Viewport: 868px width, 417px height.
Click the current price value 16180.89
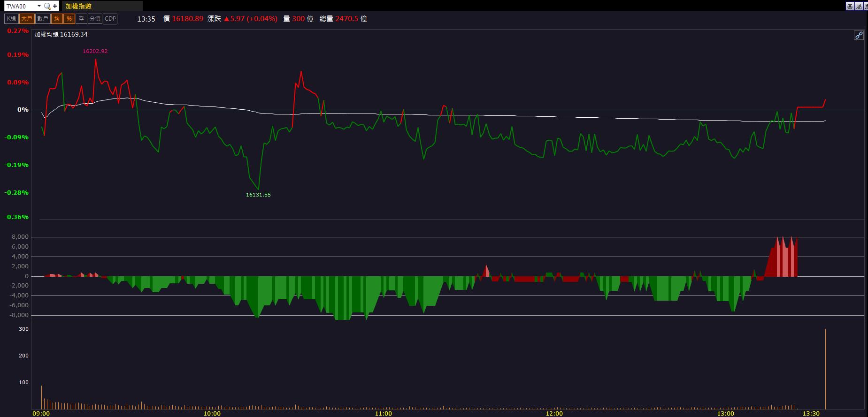(x=188, y=19)
